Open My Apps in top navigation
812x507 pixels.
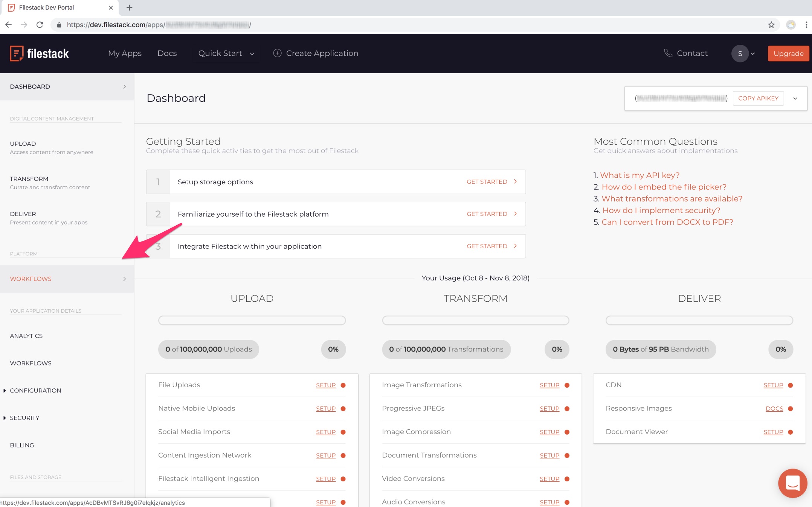pyautogui.click(x=125, y=53)
